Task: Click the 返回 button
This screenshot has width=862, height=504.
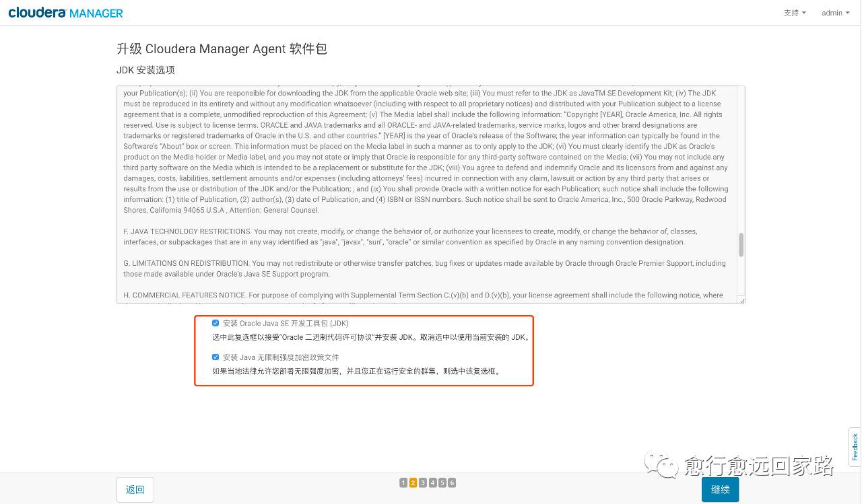Action: point(135,489)
